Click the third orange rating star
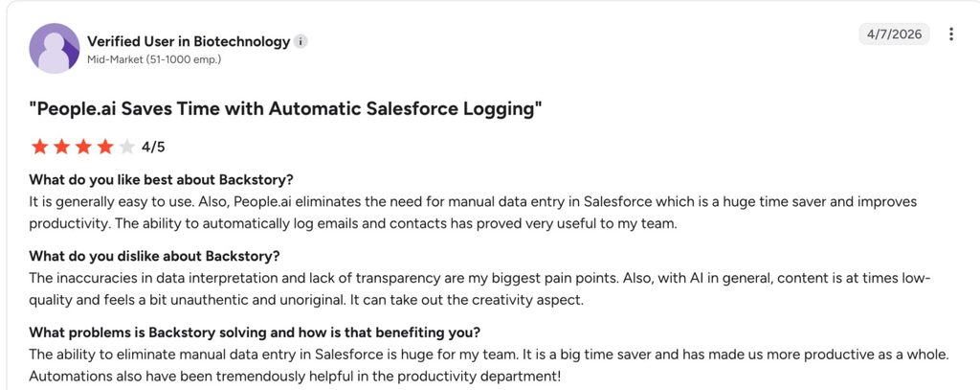980x390 pixels. pyautogui.click(x=83, y=148)
